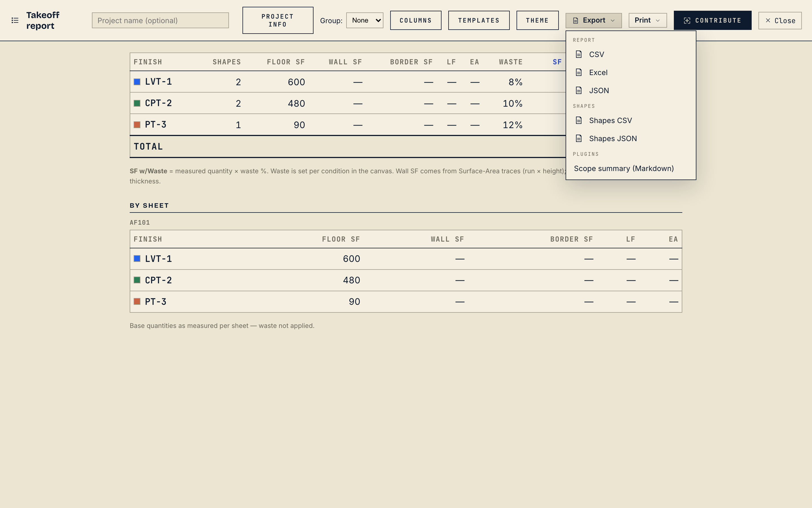Click the file icon next to Shapes JSON
The height and width of the screenshot is (508, 812).
579,139
